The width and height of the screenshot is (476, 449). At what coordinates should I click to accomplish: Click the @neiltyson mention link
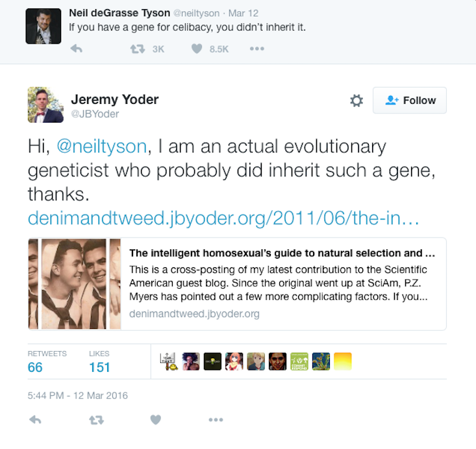pos(101,147)
